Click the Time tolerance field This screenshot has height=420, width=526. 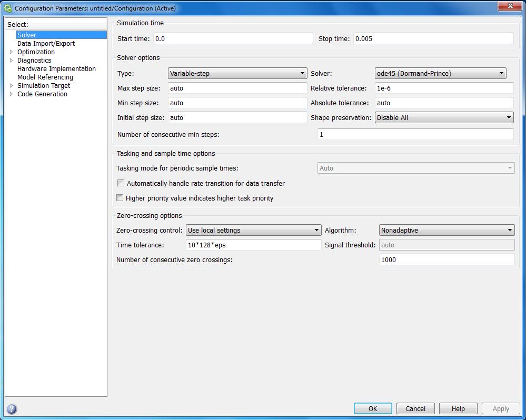click(x=254, y=245)
